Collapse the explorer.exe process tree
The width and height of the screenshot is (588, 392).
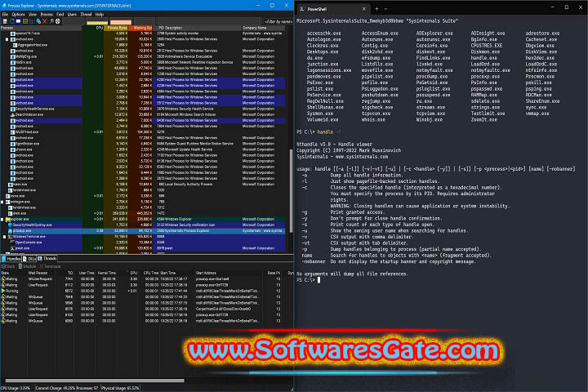[2, 219]
